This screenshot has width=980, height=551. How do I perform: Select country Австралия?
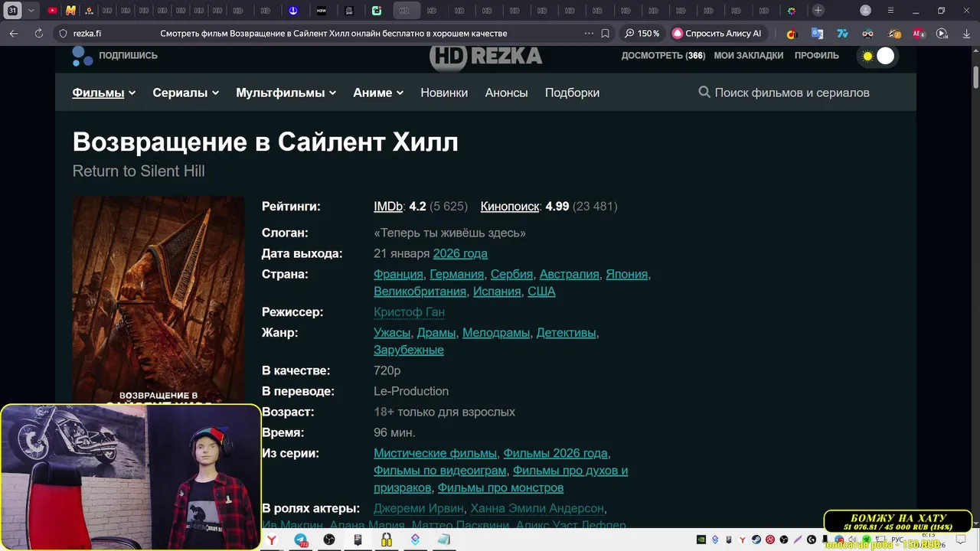[569, 274]
